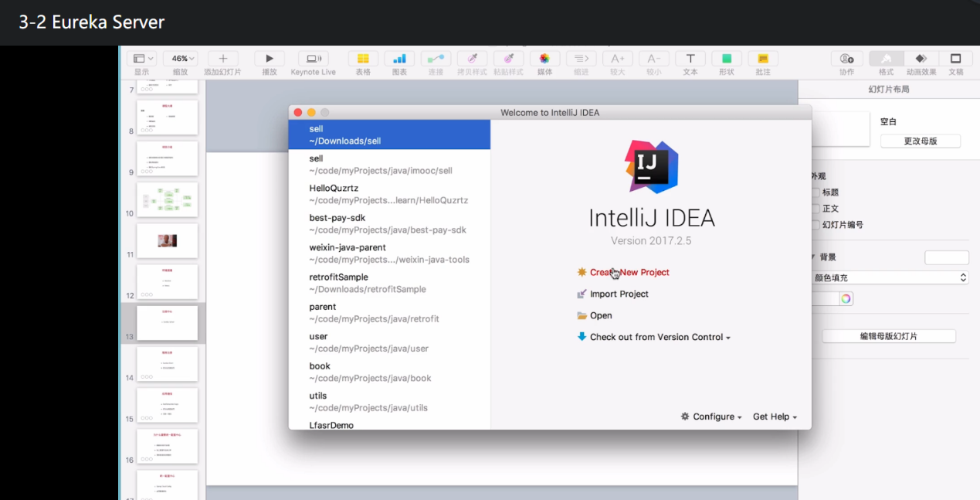Screen dimensions: 980x500
Task: Enable the 标题 checkbox under 外观
Action: click(816, 192)
